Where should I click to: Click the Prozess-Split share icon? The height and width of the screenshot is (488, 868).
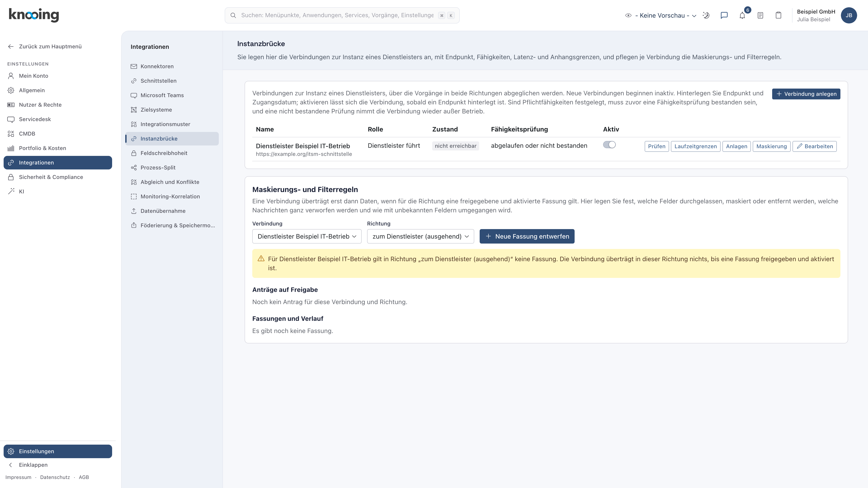(x=134, y=168)
